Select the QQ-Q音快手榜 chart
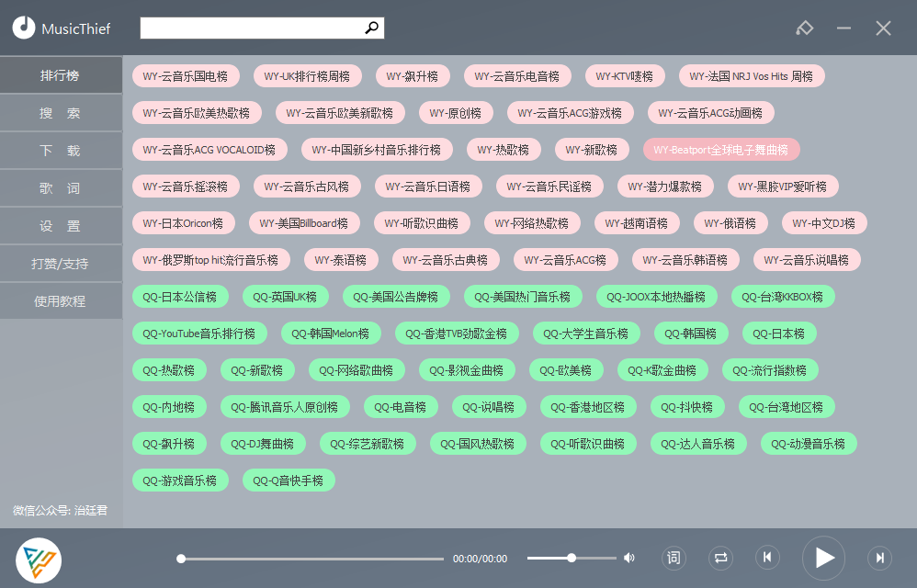This screenshot has width=917, height=588. [289, 481]
